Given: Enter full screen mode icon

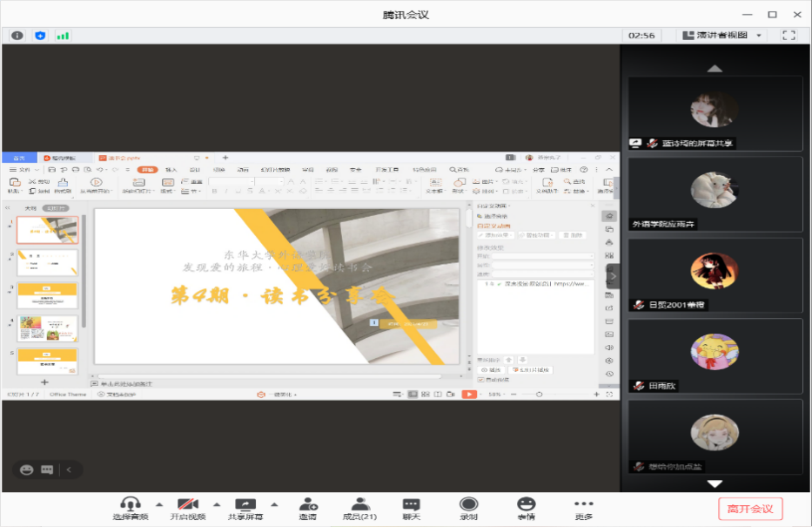Looking at the screenshot, I should tap(789, 36).
